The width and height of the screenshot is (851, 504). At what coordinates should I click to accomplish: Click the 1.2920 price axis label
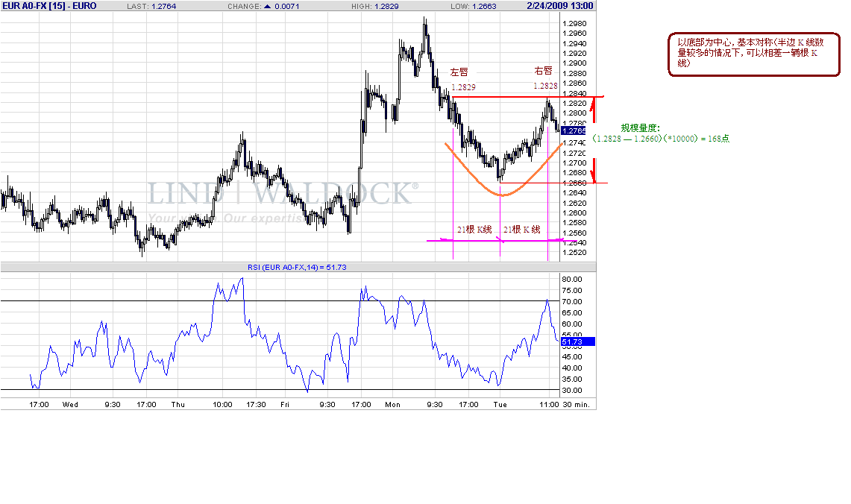pyautogui.click(x=574, y=54)
